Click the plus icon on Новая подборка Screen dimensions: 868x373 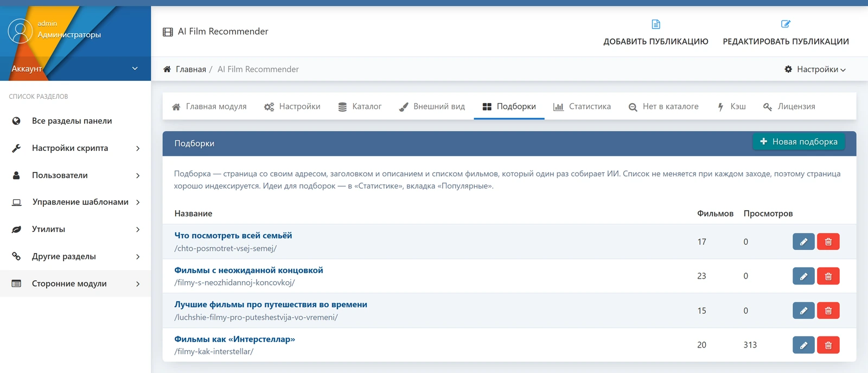(763, 141)
